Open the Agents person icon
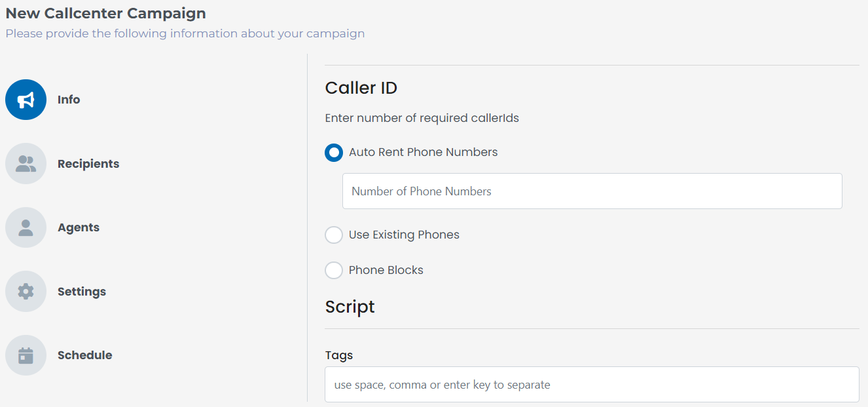The width and height of the screenshot is (868, 407). tap(26, 227)
